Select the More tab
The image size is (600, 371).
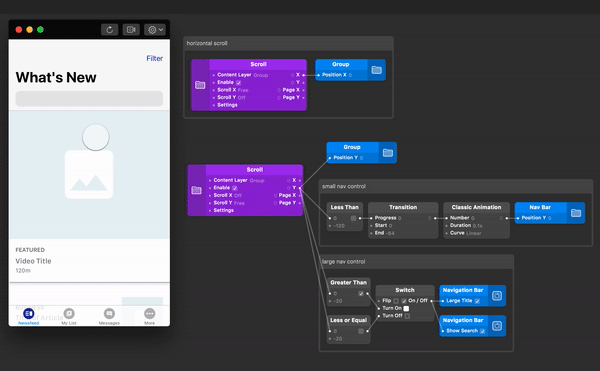point(150,316)
